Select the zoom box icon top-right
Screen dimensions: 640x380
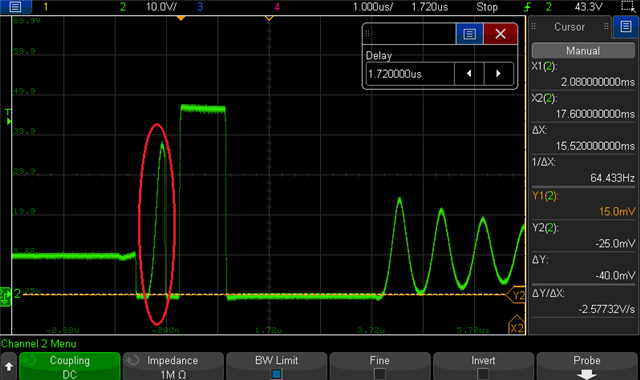click(629, 7)
